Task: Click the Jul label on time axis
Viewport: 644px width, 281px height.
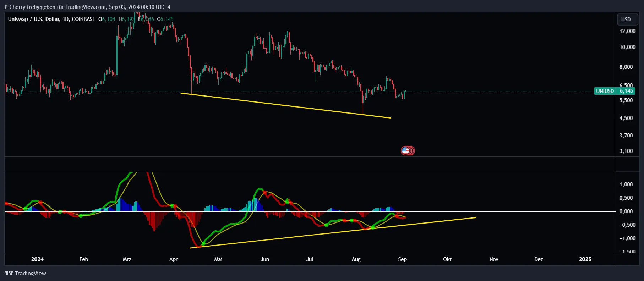Action: tap(310, 259)
